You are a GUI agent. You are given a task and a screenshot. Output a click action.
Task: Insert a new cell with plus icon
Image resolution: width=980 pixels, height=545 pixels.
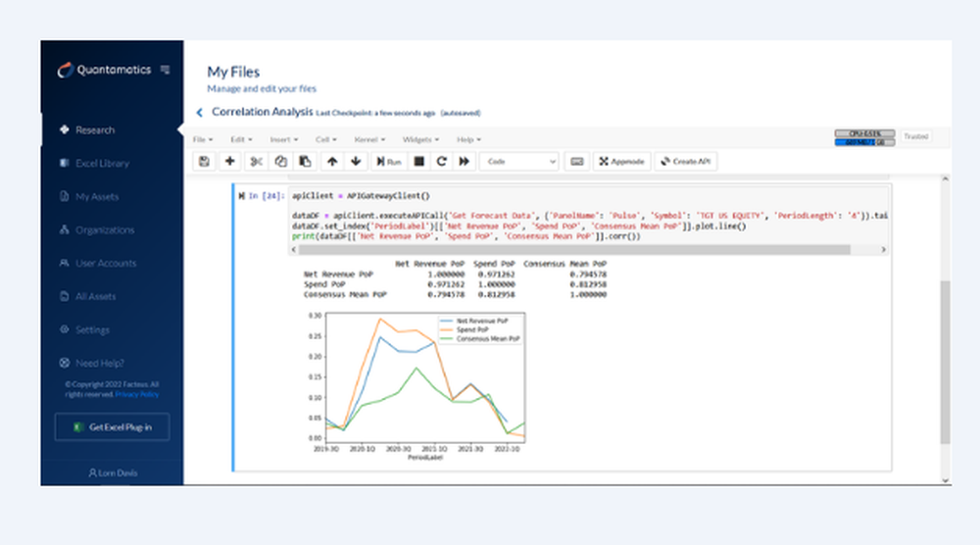(x=230, y=162)
